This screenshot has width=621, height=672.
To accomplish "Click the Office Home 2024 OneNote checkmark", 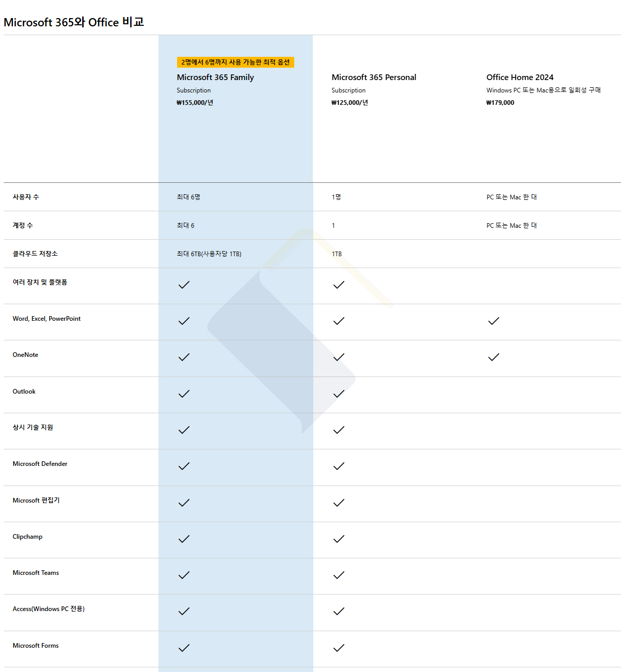I will tap(493, 357).
